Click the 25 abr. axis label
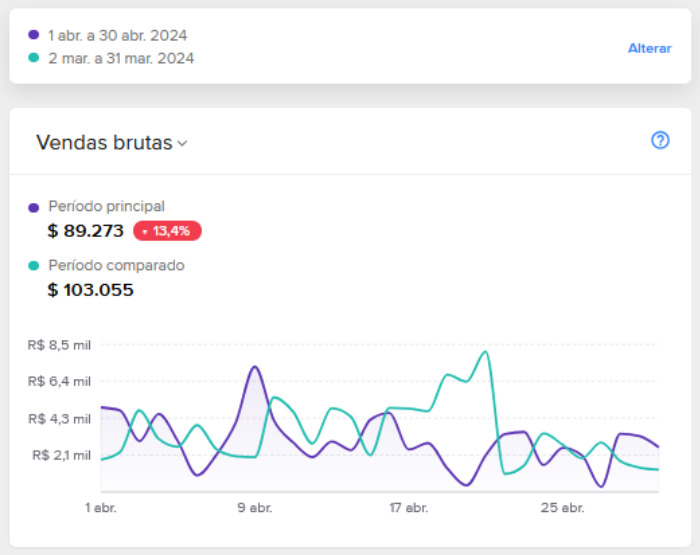Screen dimensions: 700x555 point(562,508)
